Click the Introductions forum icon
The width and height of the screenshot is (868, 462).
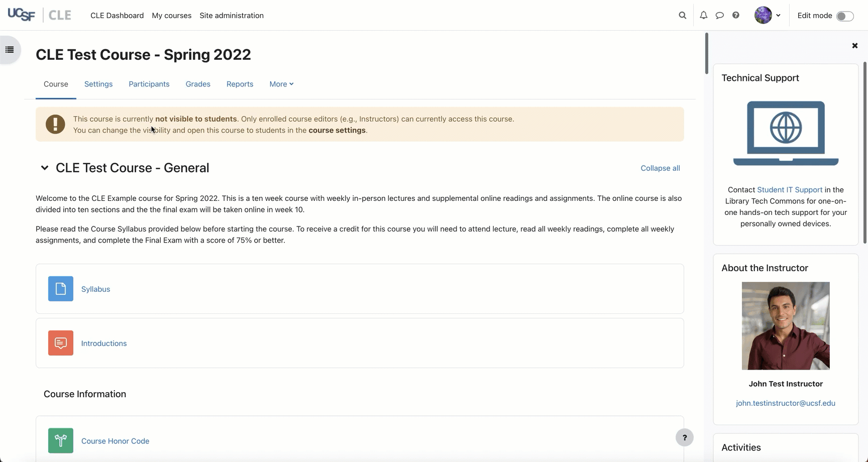(61, 343)
